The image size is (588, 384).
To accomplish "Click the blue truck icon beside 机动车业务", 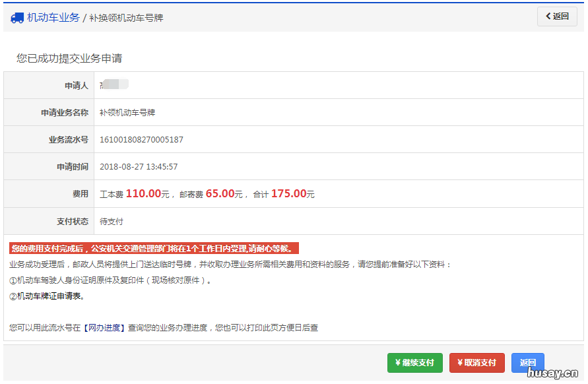I will click(x=16, y=16).
